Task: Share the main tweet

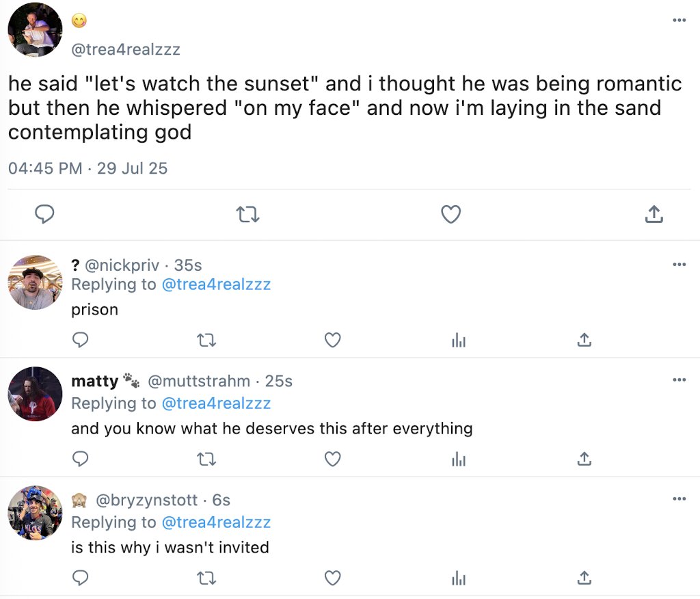Action: [x=654, y=215]
